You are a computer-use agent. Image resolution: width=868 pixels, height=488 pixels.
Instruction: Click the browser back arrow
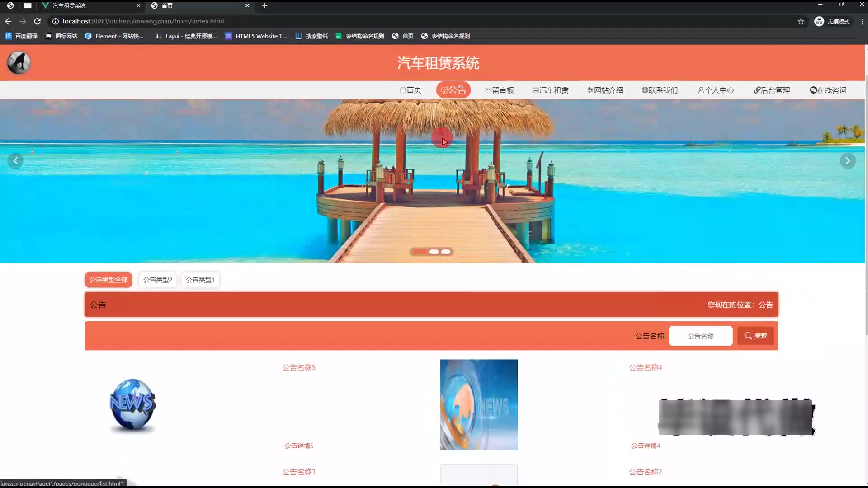(8, 21)
